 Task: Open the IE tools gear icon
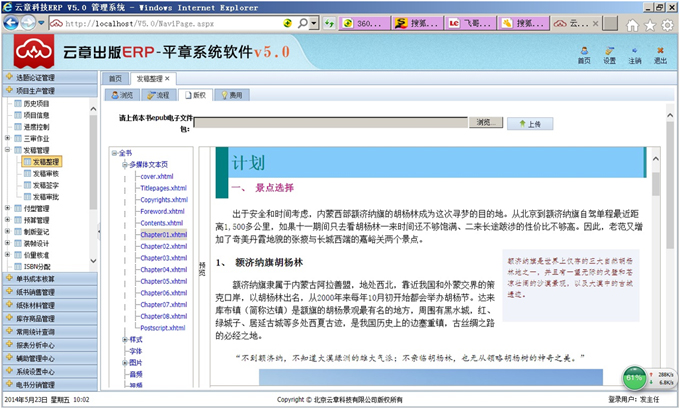click(667, 25)
